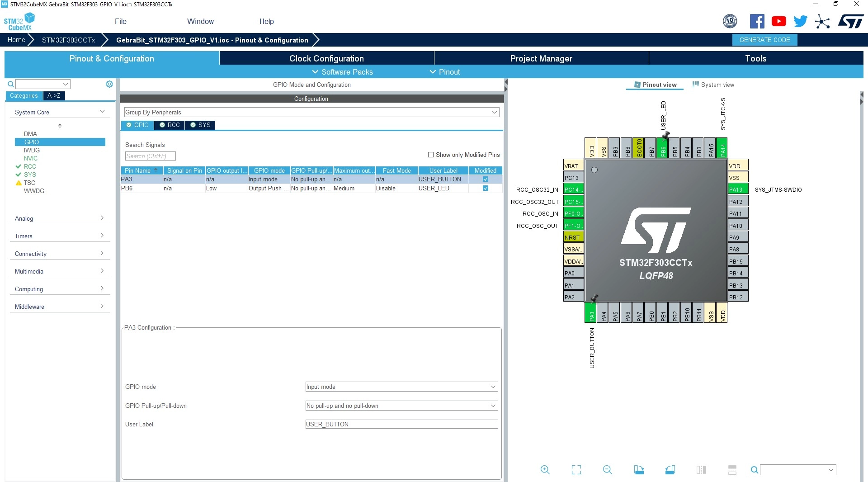Go to Home breadcrumb

16,40
